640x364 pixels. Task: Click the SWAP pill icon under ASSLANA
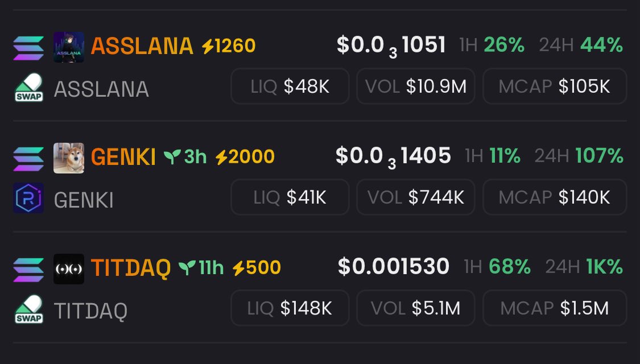tap(28, 88)
